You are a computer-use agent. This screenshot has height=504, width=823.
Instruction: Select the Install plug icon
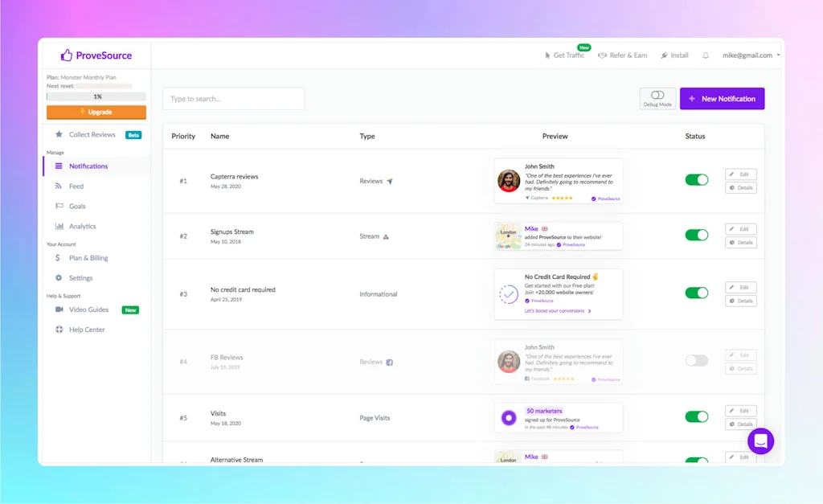(665, 55)
